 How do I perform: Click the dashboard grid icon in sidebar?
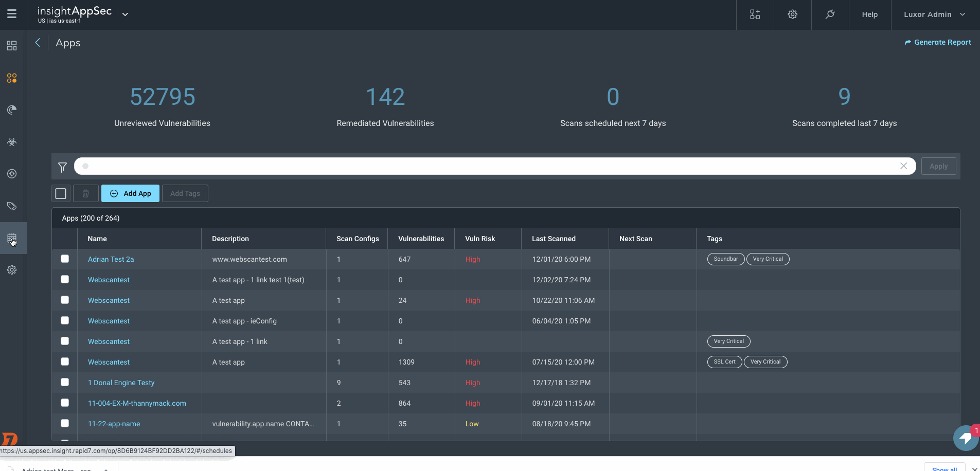[12, 46]
